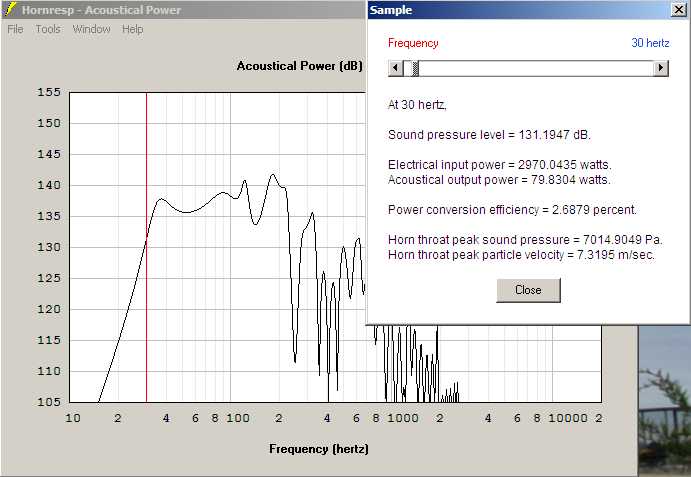Open the Help menu
Screen dimensions: 691x477
click(133, 30)
